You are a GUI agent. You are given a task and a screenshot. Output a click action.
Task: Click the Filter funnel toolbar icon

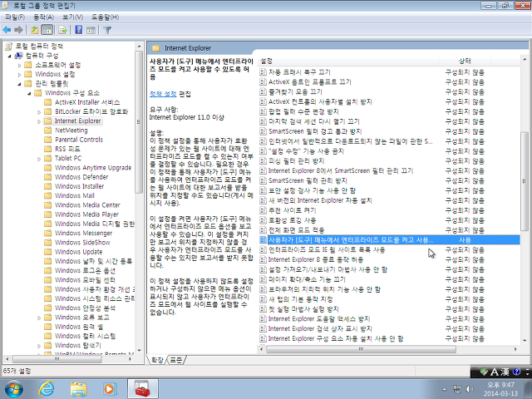107,30
